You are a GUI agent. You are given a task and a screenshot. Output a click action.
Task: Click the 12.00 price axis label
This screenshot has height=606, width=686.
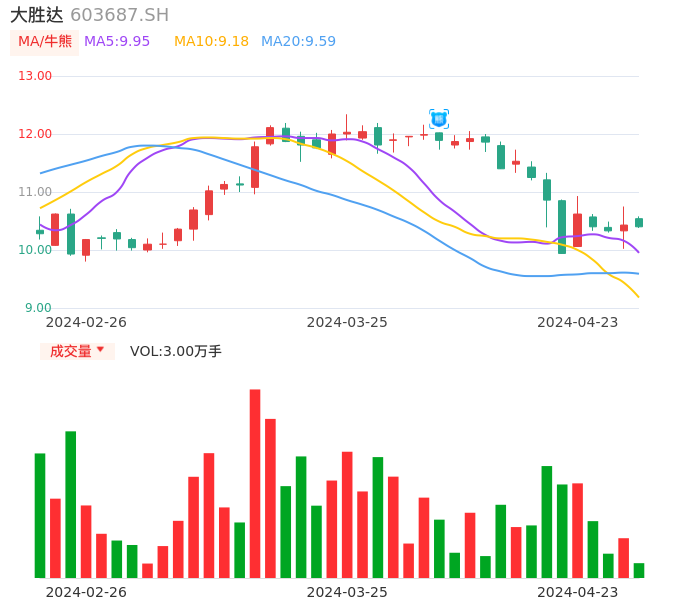click(x=35, y=134)
